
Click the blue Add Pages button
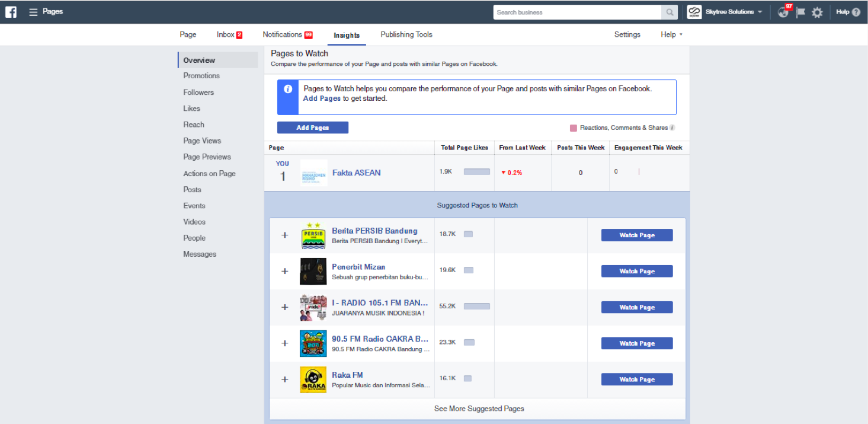pyautogui.click(x=313, y=127)
